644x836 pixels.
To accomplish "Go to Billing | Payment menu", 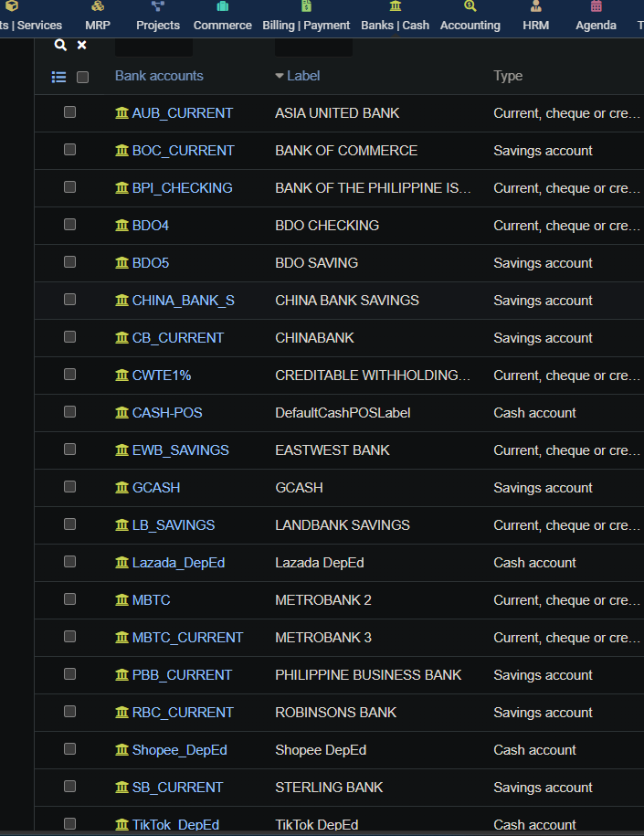I will 306,25.
